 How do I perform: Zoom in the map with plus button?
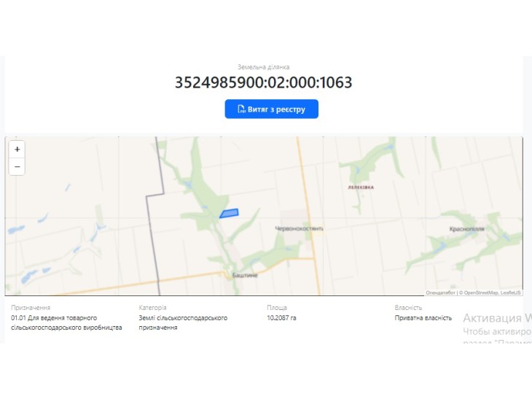click(x=17, y=150)
